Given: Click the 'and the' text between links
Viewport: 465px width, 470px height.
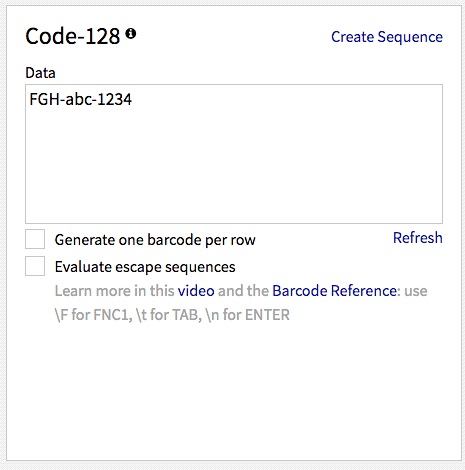Looking at the screenshot, I should tap(243, 291).
